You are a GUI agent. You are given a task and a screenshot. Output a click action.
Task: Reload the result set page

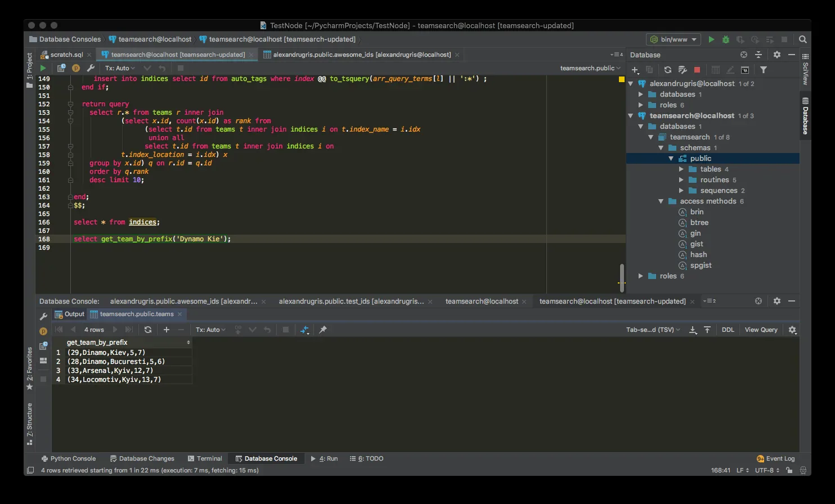point(148,330)
